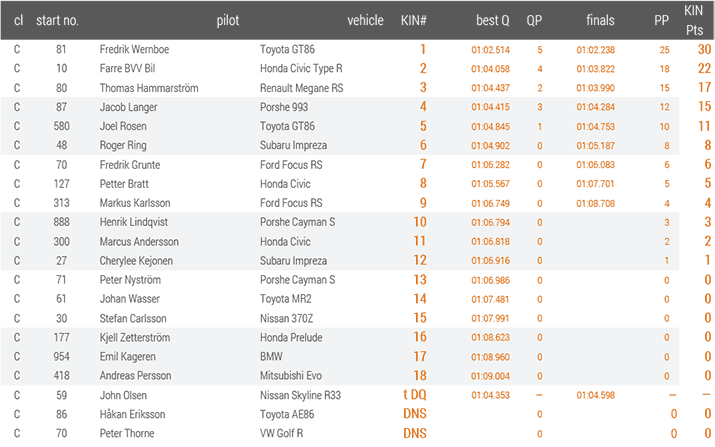This screenshot has width=715, height=447.
Task: Click the t DQ status for John Olsen
Action: click(x=414, y=395)
